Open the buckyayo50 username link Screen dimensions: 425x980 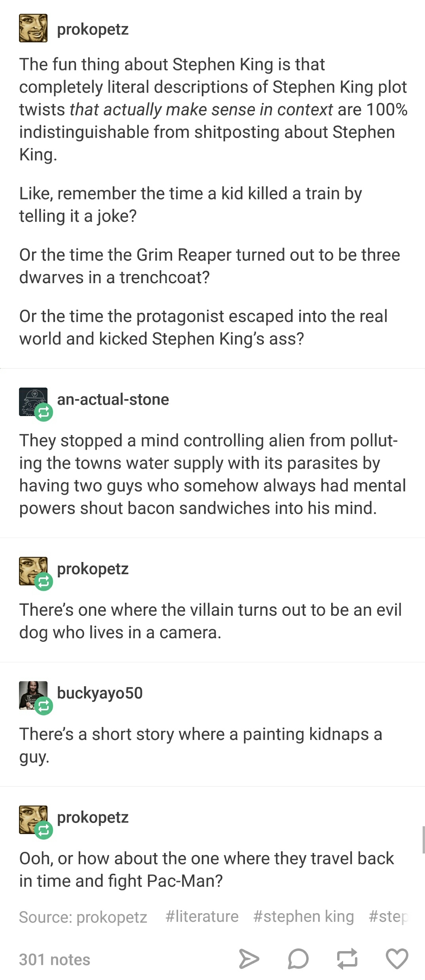click(x=100, y=693)
